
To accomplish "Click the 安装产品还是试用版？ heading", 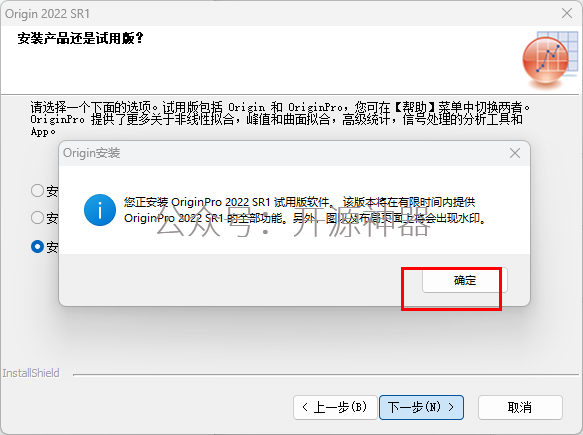I will [x=80, y=38].
